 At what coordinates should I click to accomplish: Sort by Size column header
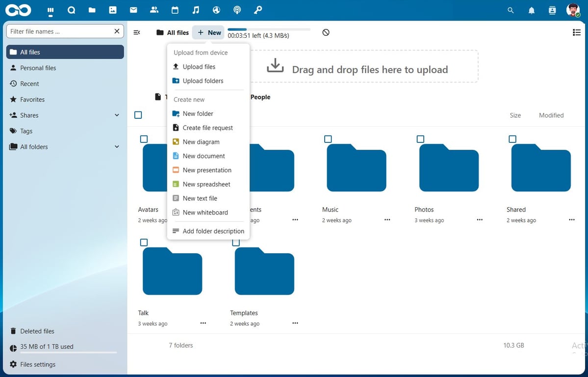click(515, 115)
